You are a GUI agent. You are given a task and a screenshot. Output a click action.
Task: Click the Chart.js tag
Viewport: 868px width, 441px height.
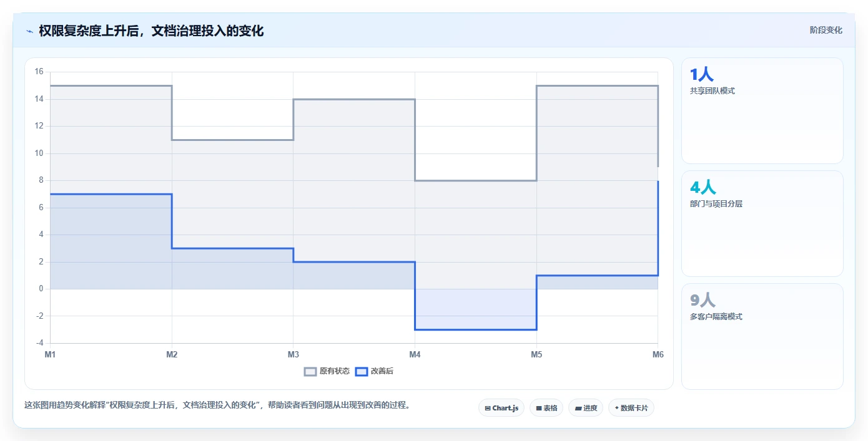click(501, 408)
